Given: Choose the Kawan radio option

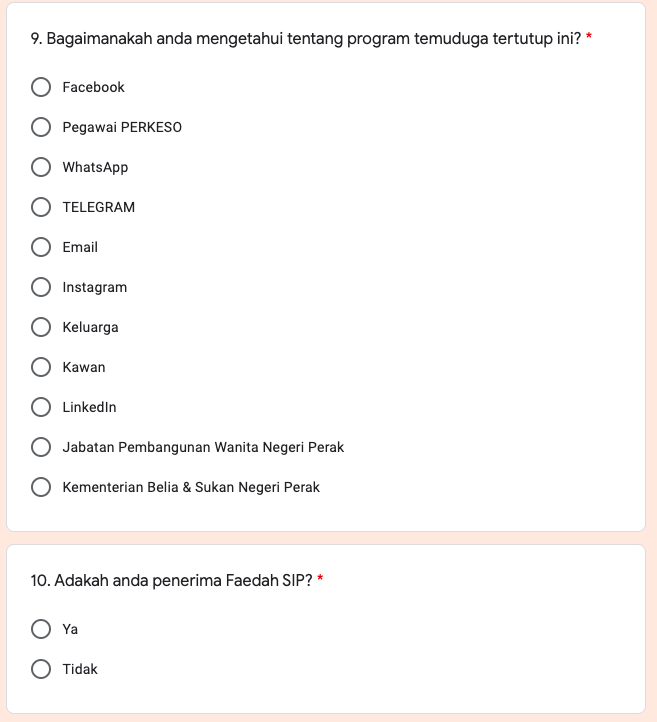Looking at the screenshot, I should coord(41,367).
